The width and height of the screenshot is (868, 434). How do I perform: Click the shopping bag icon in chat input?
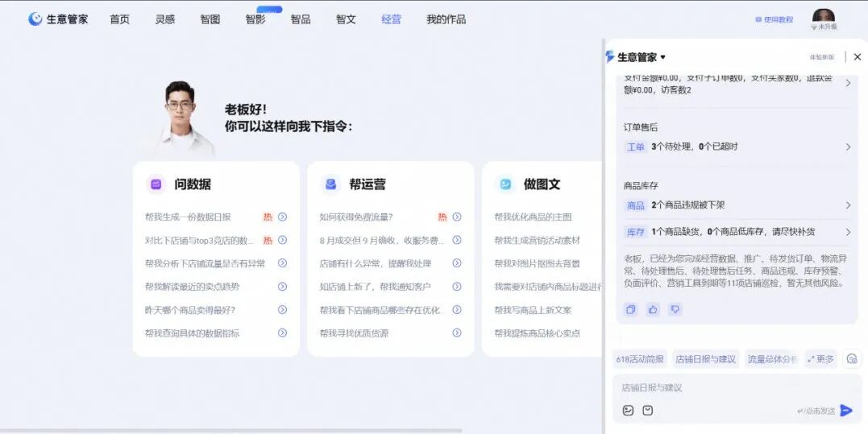point(648,411)
